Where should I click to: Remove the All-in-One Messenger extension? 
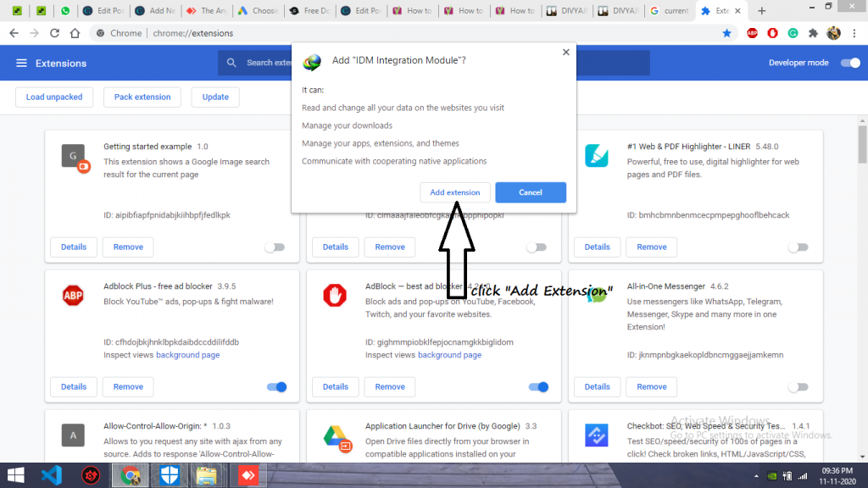(x=652, y=386)
